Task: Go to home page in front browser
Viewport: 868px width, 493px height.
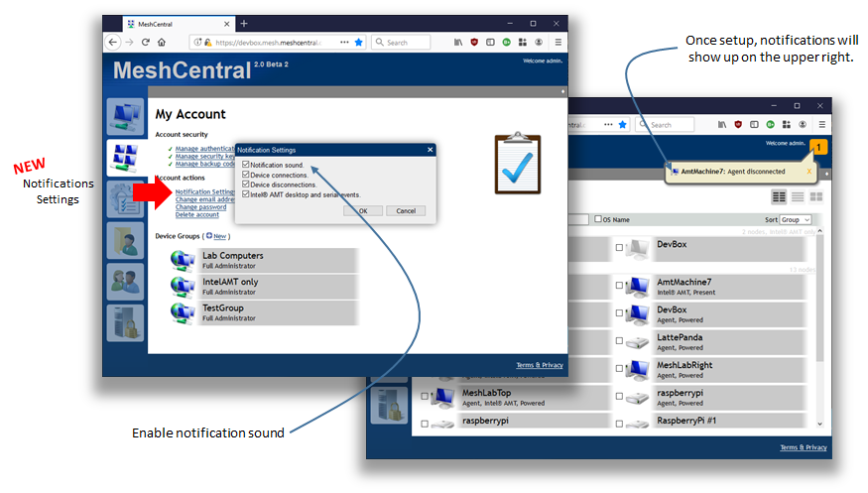Action: point(162,42)
